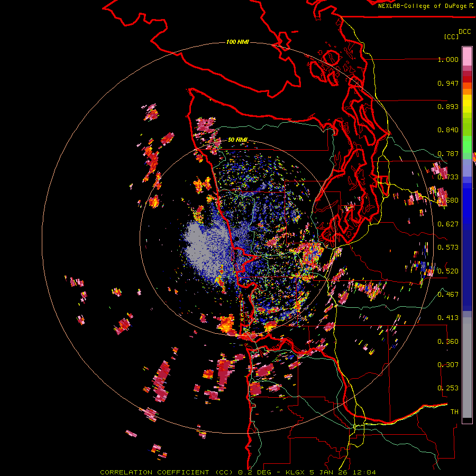Viewport: 476px width, 476px height.
Task: Pick the red swatch on color bar
Action: [x=467, y=79]
